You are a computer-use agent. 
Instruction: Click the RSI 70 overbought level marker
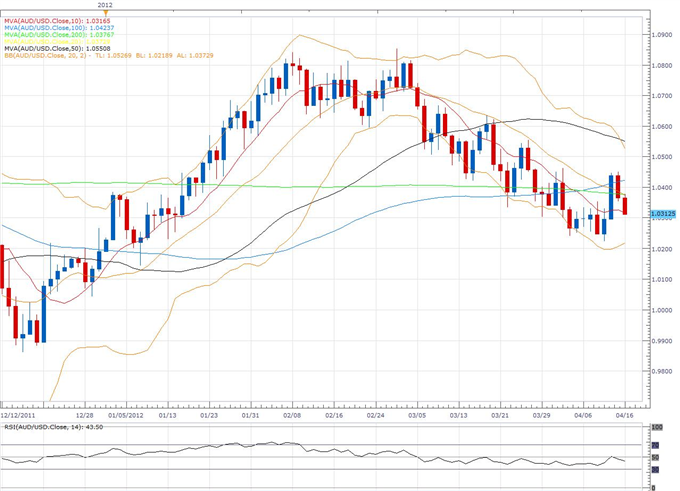[656, 446]
